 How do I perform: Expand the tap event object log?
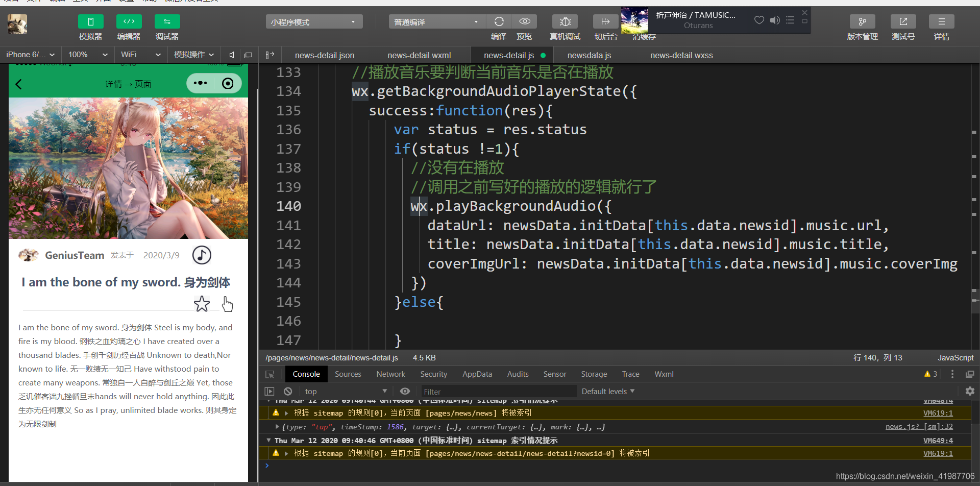277,427
